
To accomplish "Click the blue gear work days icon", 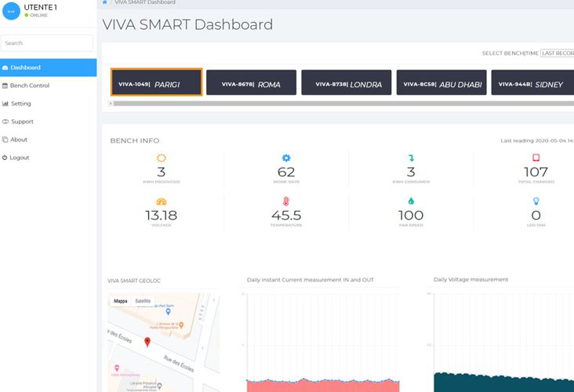I will 286,158.
